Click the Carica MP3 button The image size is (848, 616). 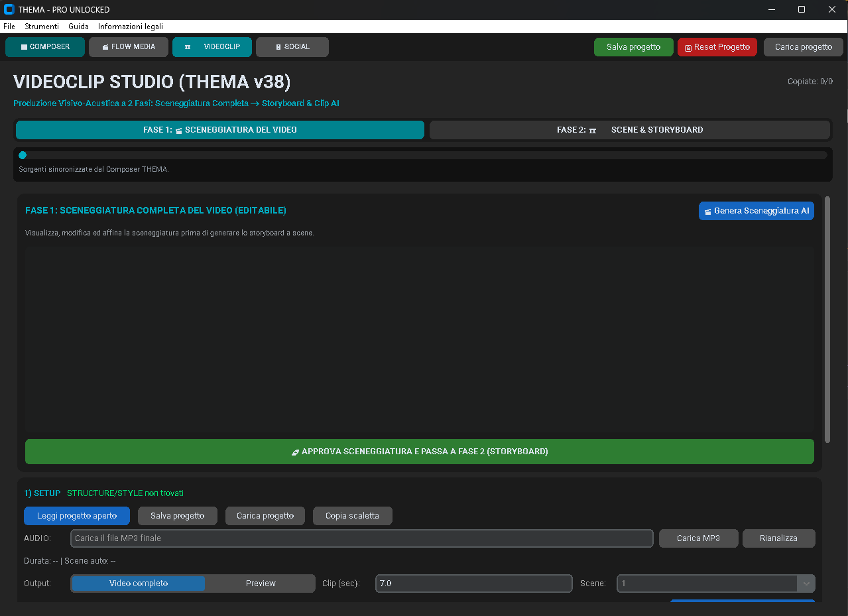click(699, 538)
